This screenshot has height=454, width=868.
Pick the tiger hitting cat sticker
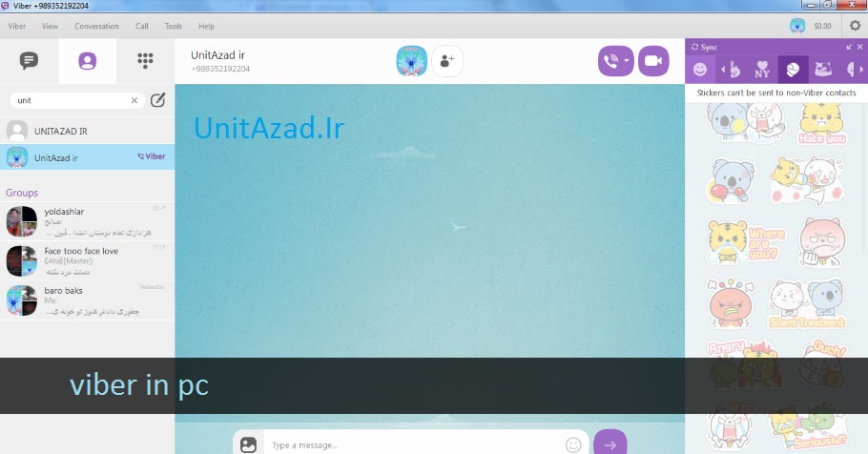pyautogui.click(x=807, y=180)
